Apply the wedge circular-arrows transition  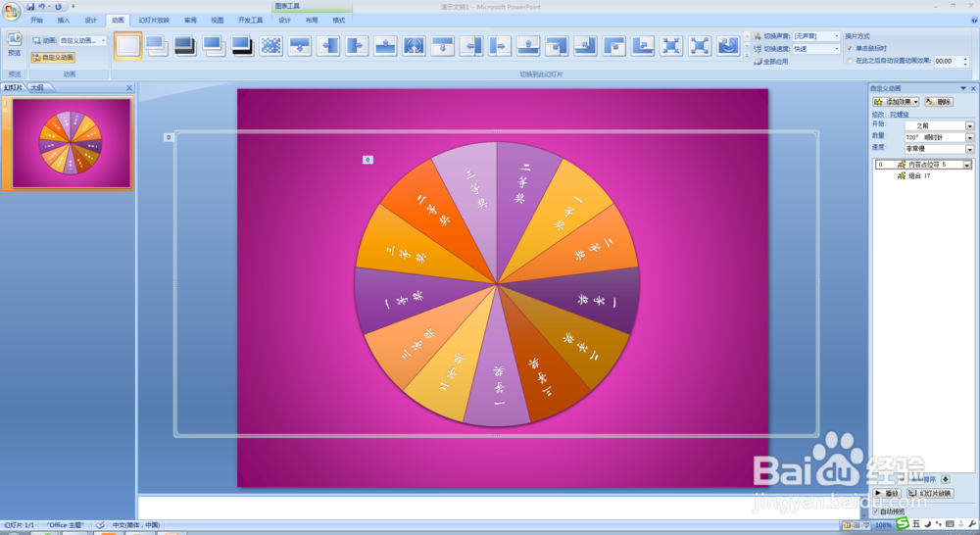(x=414, y=46)
